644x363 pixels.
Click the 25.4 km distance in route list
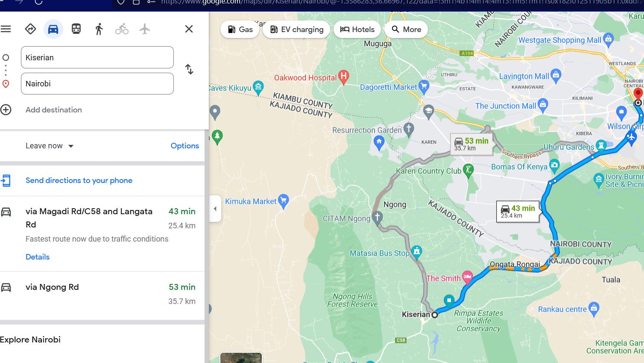tap(182, 226)
